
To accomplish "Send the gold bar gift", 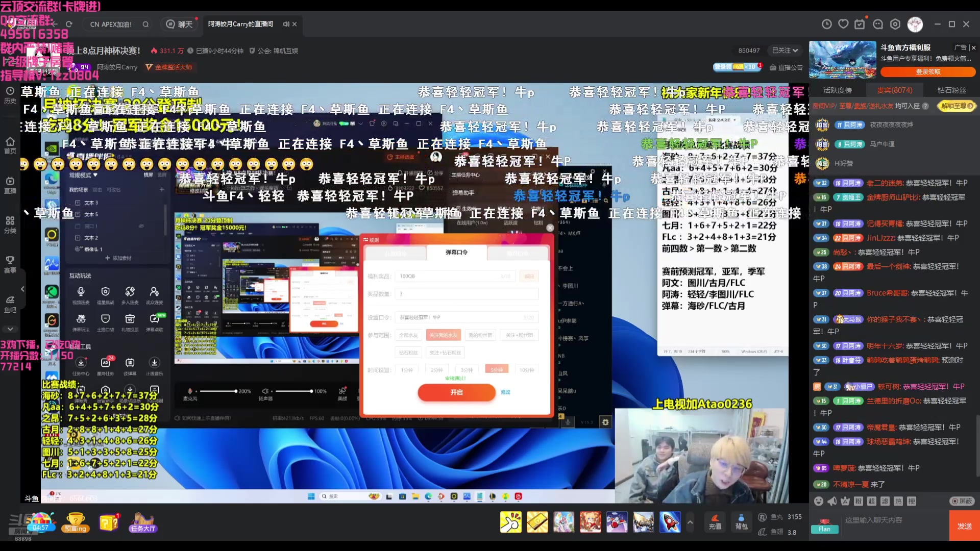I will (537, 522).
